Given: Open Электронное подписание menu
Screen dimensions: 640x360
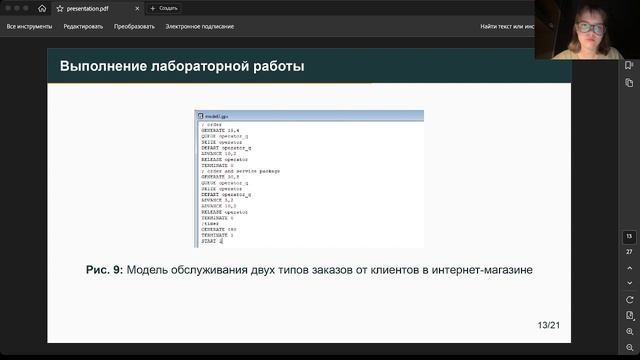Looking at the screenshot, I should click(x=200, y=27).
